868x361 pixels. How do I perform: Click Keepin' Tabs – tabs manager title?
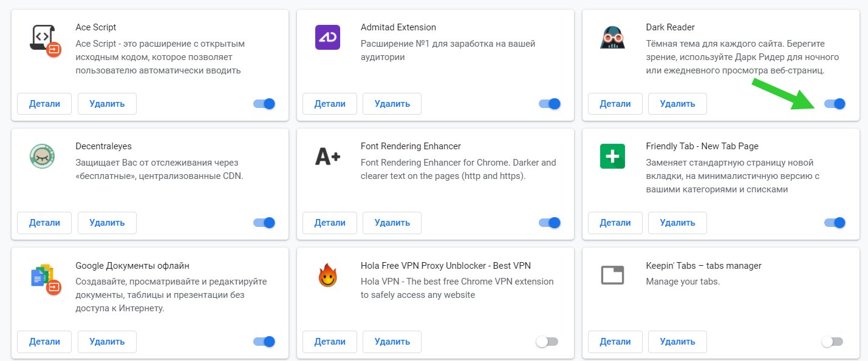703,265
